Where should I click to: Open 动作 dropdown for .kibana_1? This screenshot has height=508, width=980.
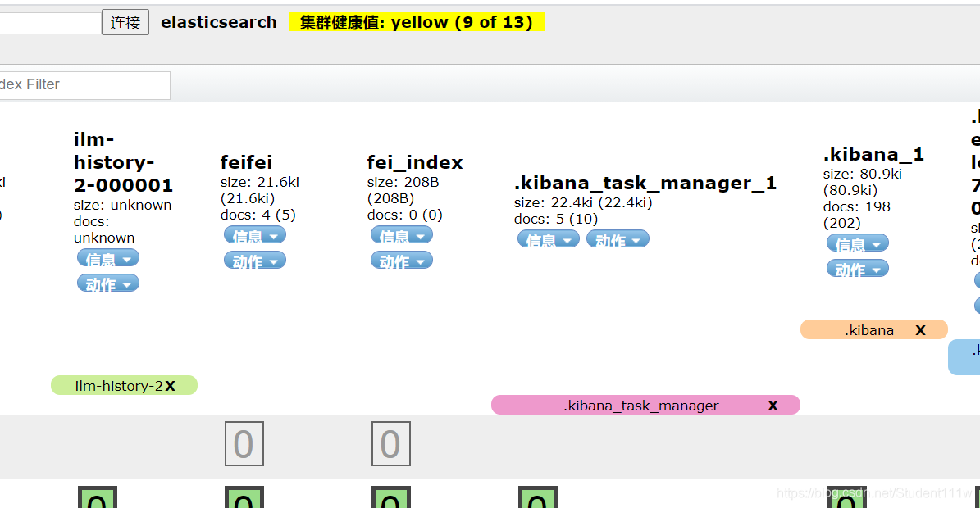[858, 269]
